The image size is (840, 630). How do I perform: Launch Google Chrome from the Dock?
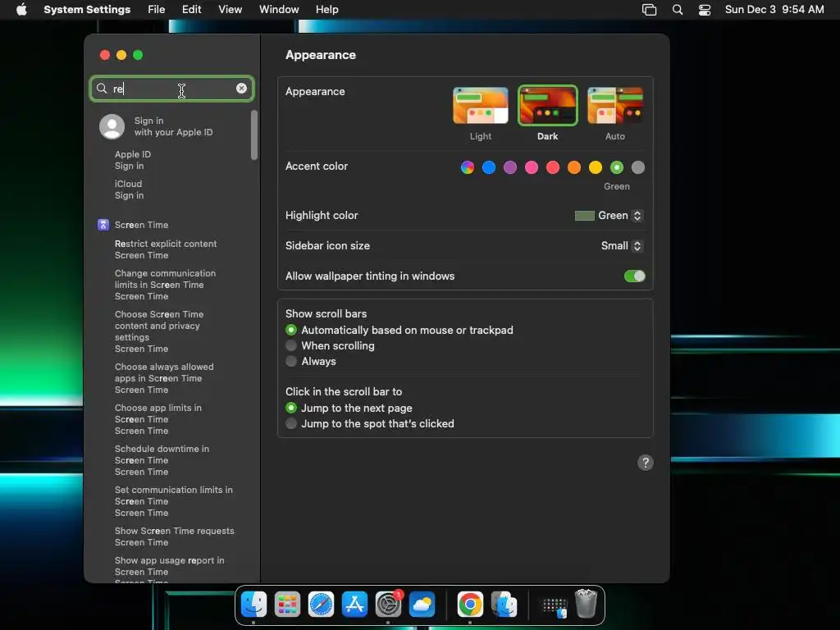(470, 605)
